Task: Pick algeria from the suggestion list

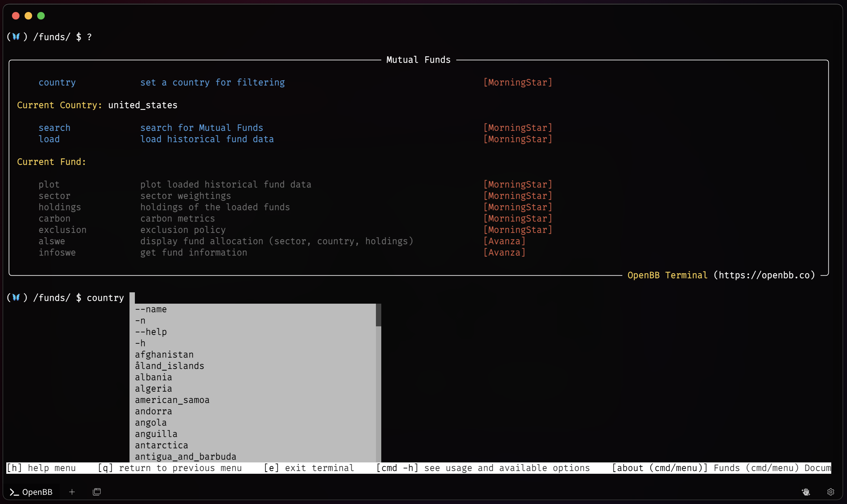Action: pos(253,388)
